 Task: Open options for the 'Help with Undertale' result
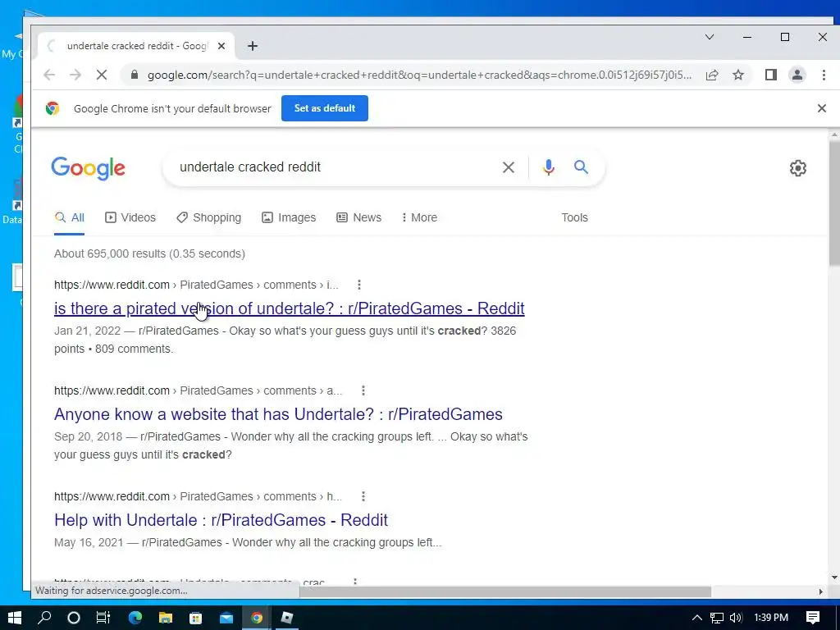pos(363,496)
